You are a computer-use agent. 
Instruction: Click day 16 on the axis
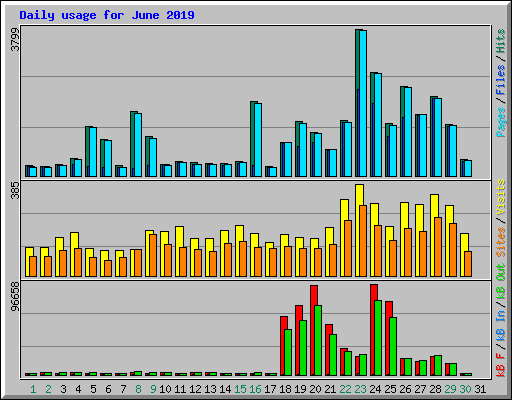tap(255, 389)
